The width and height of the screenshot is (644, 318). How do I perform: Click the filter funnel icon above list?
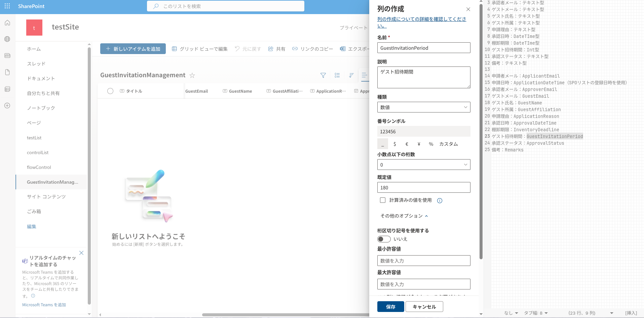323,75
